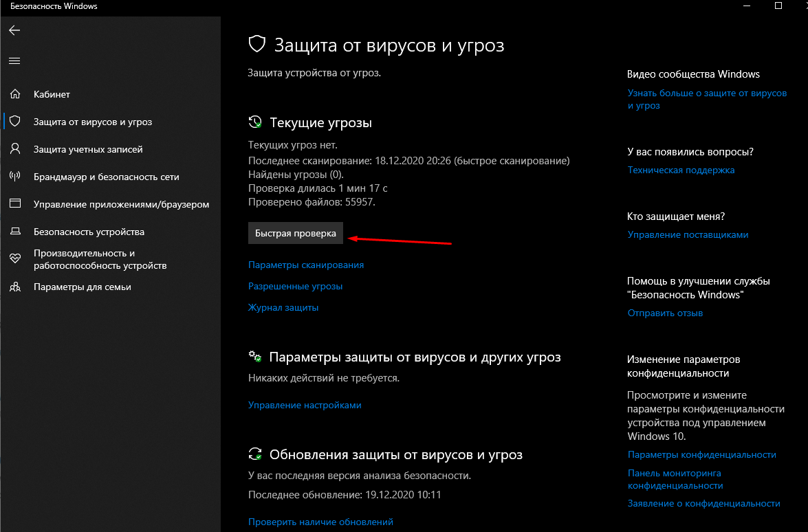The height and width of the screenshot is (532, 808).
Task: Toggle the hamburger navigation menu
Action: [14, 61]
